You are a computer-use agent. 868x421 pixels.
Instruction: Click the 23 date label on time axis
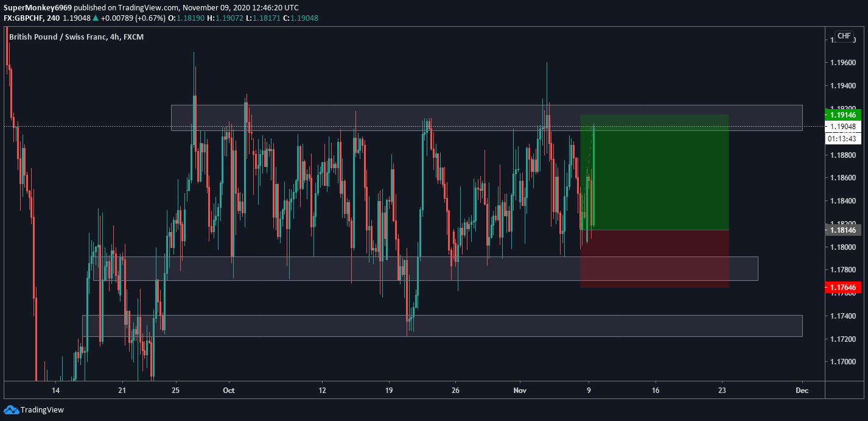tap(722, 390)
